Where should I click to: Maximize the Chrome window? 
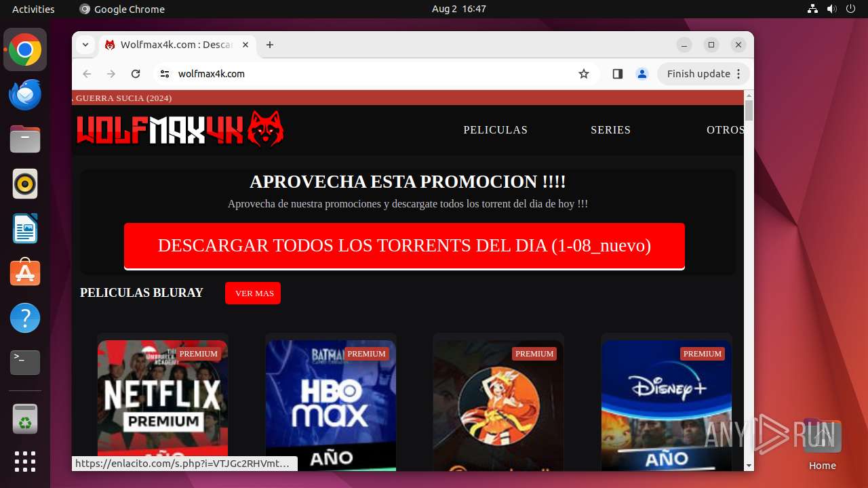pos(711,45)
